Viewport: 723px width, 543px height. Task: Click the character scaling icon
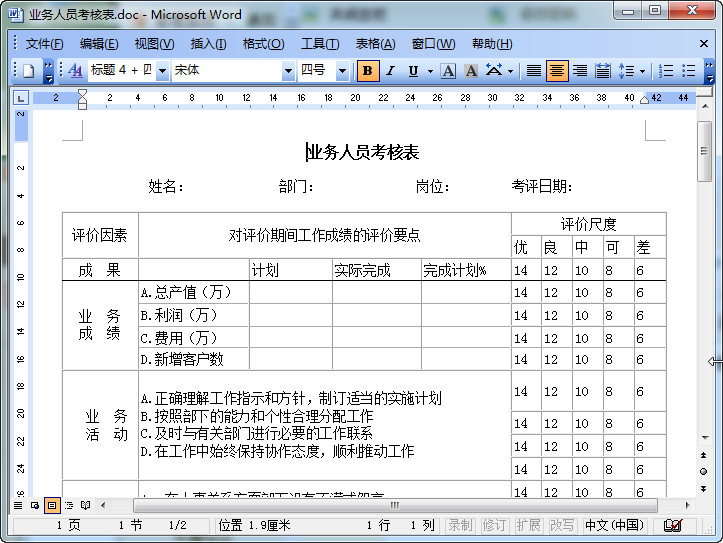pyautogui.click(x=494, y=71)
